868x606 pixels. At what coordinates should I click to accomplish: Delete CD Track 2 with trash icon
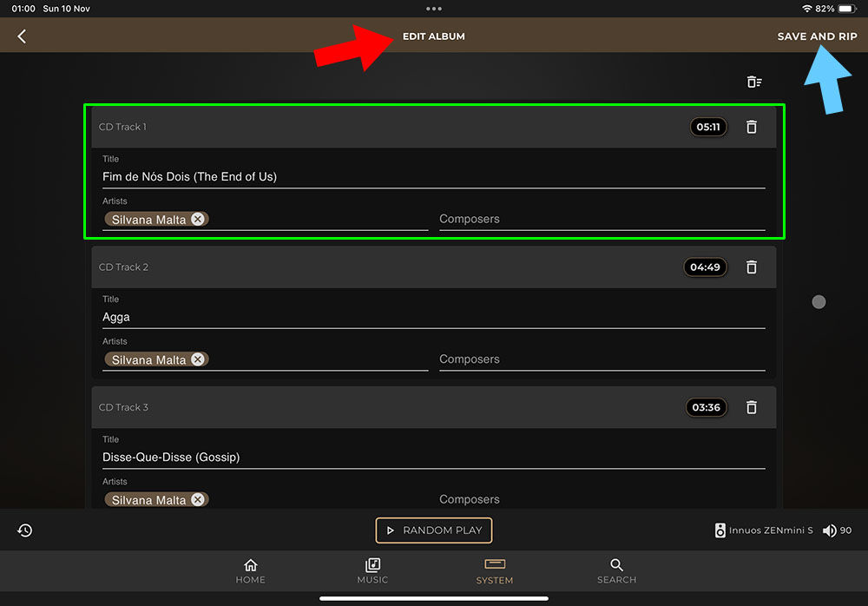(752, 267)
